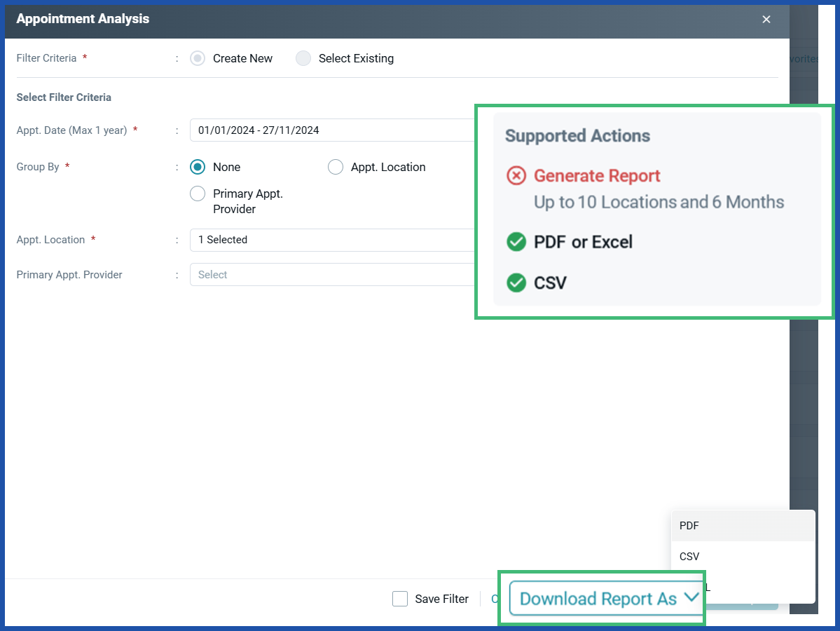Group results by Primary Appt. Provider
Screen dimensions: 840x631
(x=197, y=193)
